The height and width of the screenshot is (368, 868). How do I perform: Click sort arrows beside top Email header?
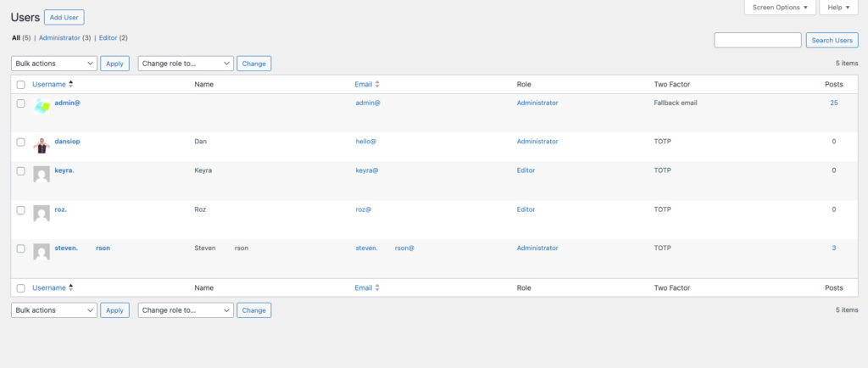click(x=377, y=84)
